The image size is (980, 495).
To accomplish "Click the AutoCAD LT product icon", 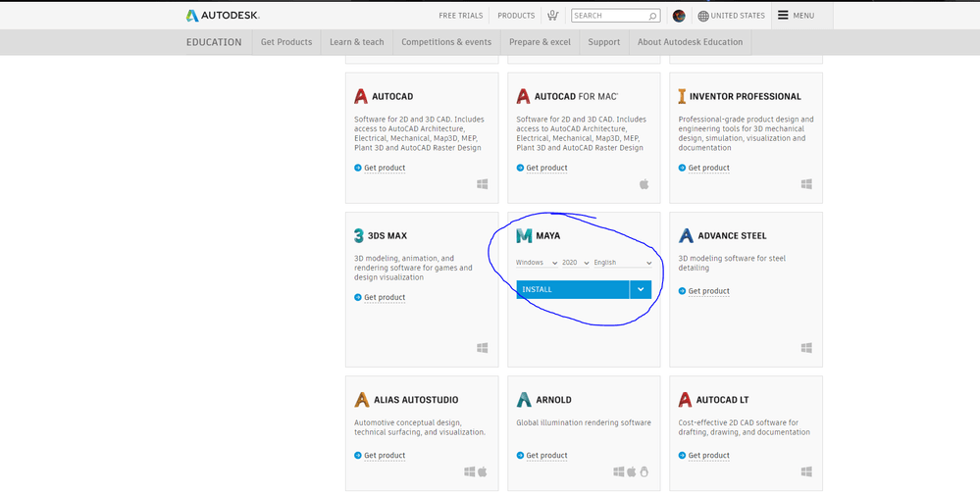I will (685, 400).
